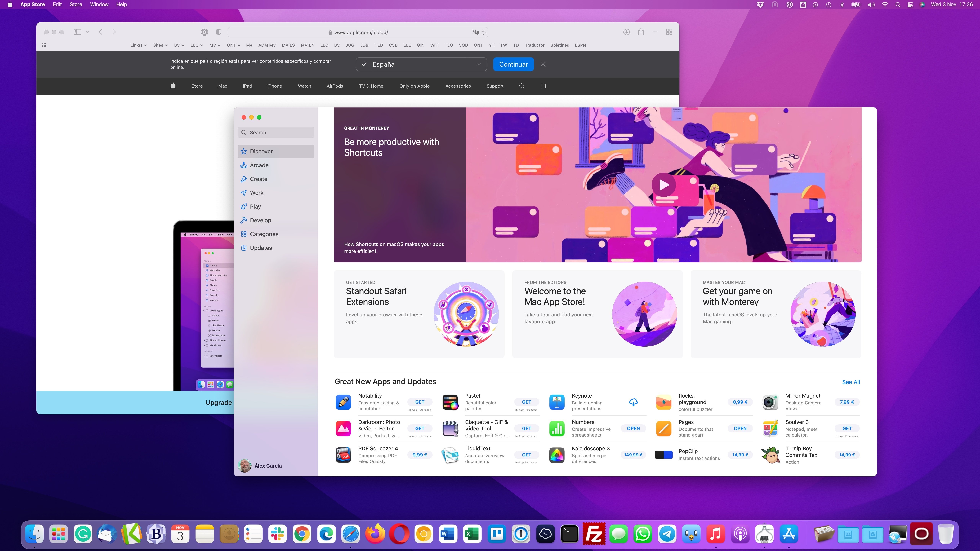Screen dimensions: 980x551
Task: Toggle the Safari sidebar
Action: click(77, 32)
